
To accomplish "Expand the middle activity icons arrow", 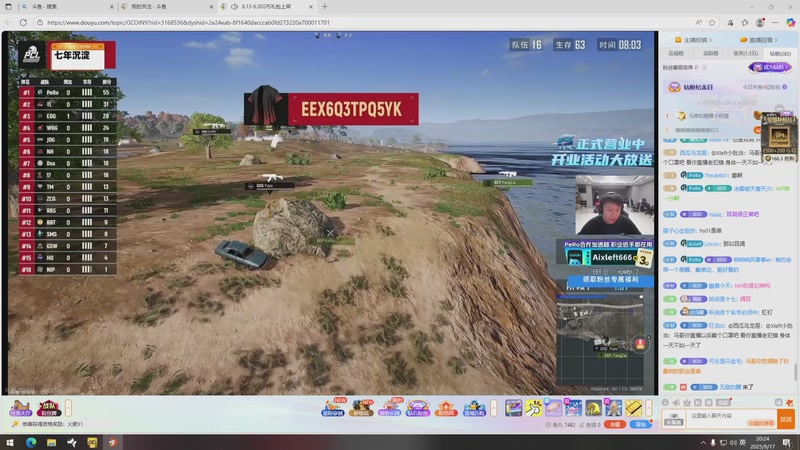I will (493, 408).
